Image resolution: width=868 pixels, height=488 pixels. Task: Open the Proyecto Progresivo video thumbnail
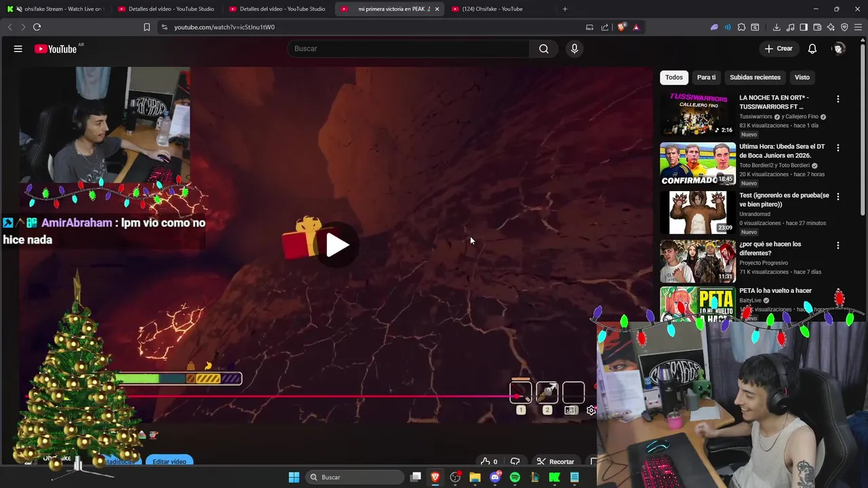click(698, 261)
